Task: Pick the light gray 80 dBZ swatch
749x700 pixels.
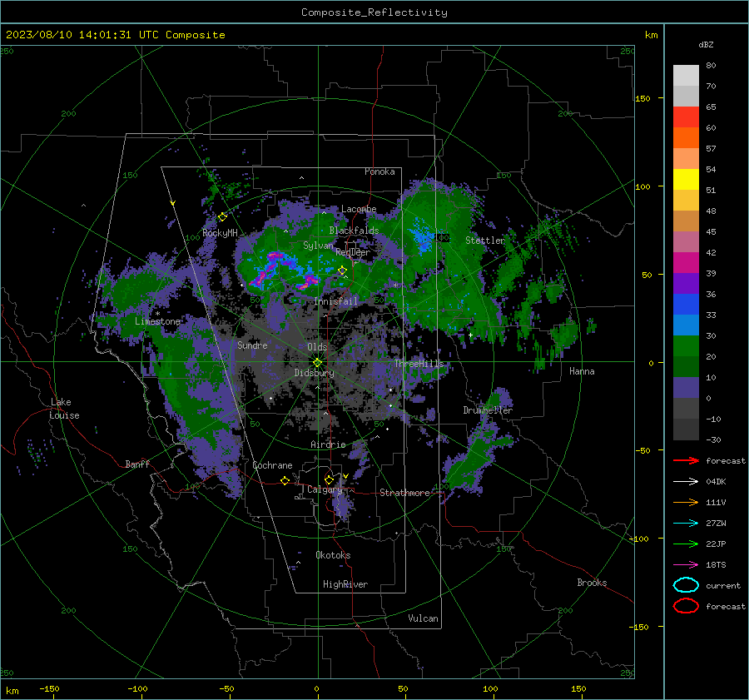Action: coord(686,75)
